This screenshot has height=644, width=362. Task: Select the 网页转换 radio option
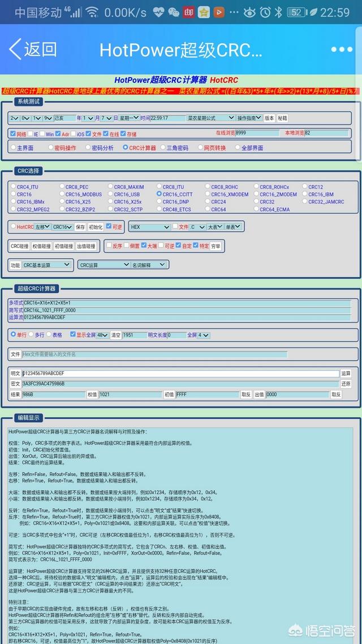click(x=200, y=147)
